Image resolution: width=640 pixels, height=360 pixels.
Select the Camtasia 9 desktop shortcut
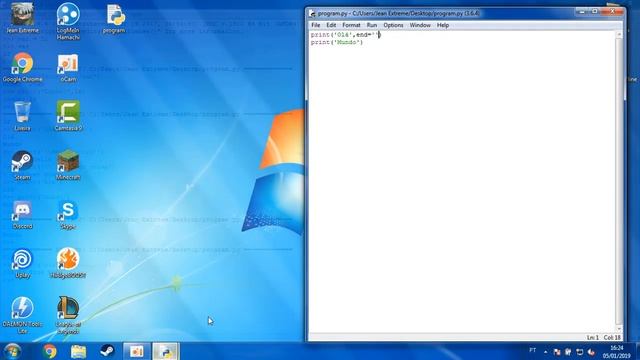coord(68,116)
